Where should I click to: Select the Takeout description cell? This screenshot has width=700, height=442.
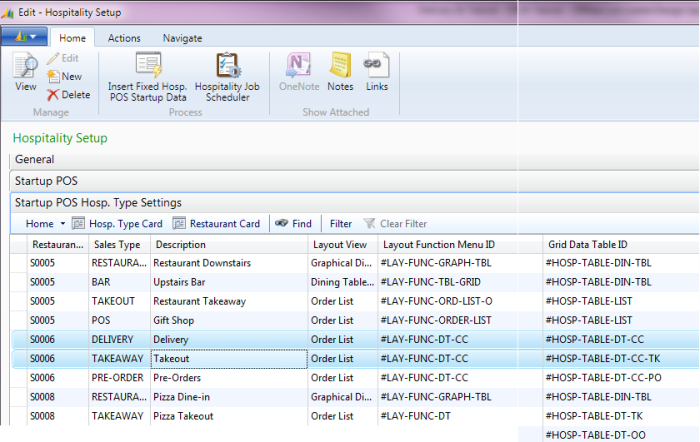coord(228,358)
